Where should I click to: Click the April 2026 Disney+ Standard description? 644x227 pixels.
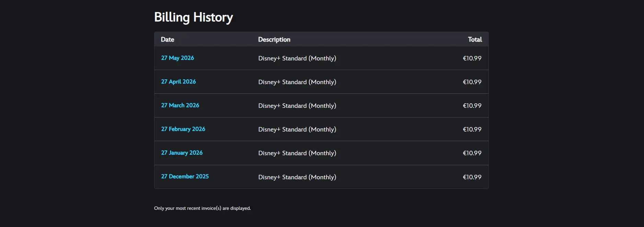tap(297, 82)
